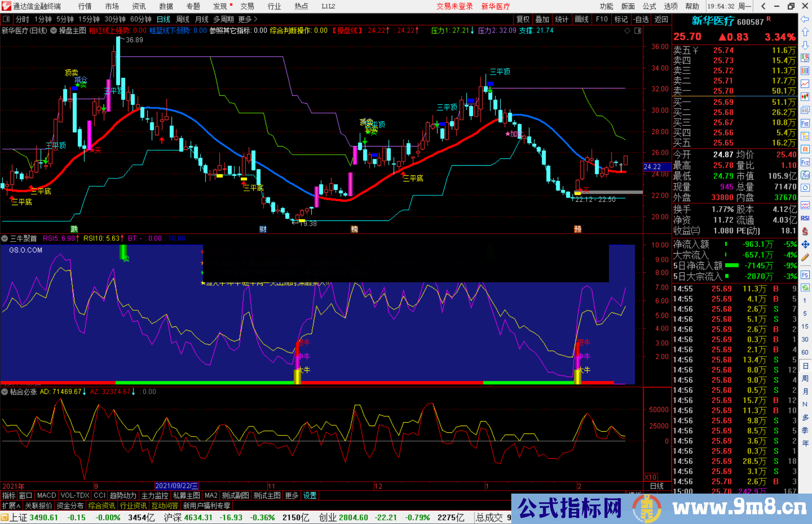Open F10 company info from right sidebar icon
The height and width of the screenshot is (524, 812).
[x=805, y=122]
